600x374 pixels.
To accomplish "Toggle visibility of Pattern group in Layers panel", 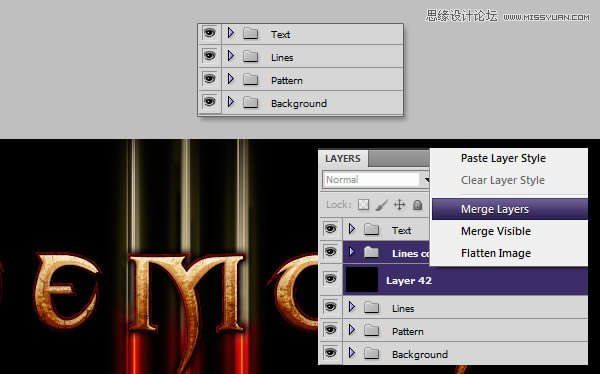I will [330, 330].
